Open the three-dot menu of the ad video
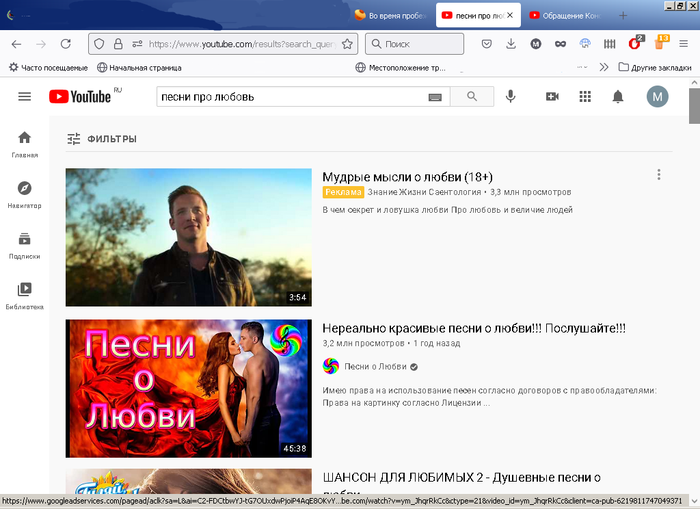The height and width of the screenshot is (509, 700). coord(658,175)
